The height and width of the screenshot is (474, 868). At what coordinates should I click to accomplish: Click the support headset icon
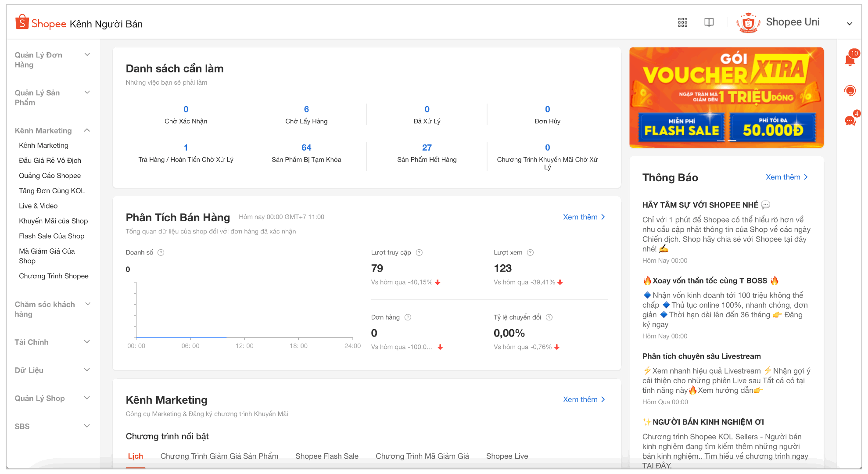tap(850, 90)
